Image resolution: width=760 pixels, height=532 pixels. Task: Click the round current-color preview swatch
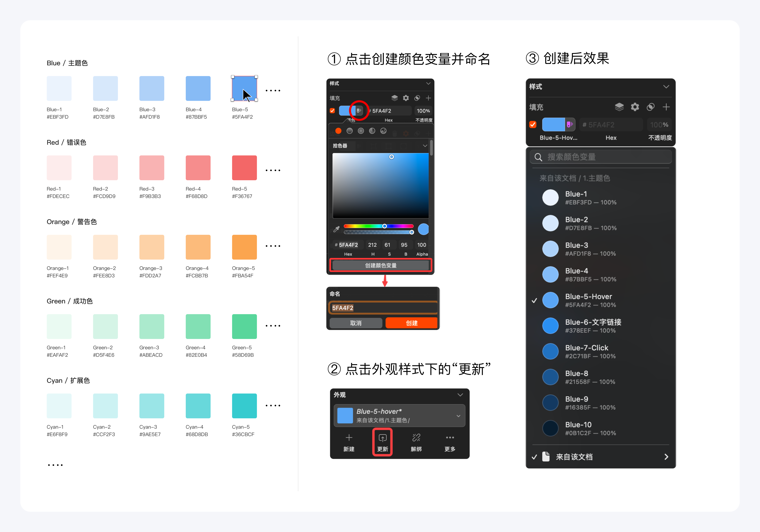[423, 229]
